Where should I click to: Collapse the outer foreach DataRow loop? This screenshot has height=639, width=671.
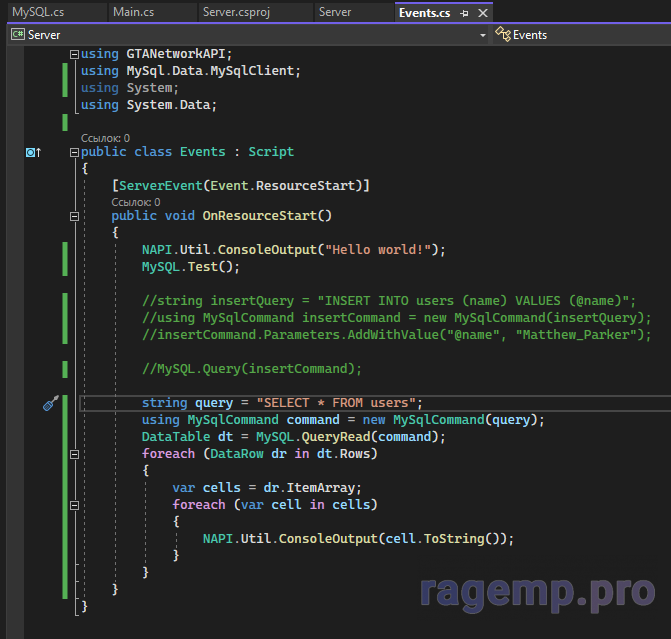[74, 454]
